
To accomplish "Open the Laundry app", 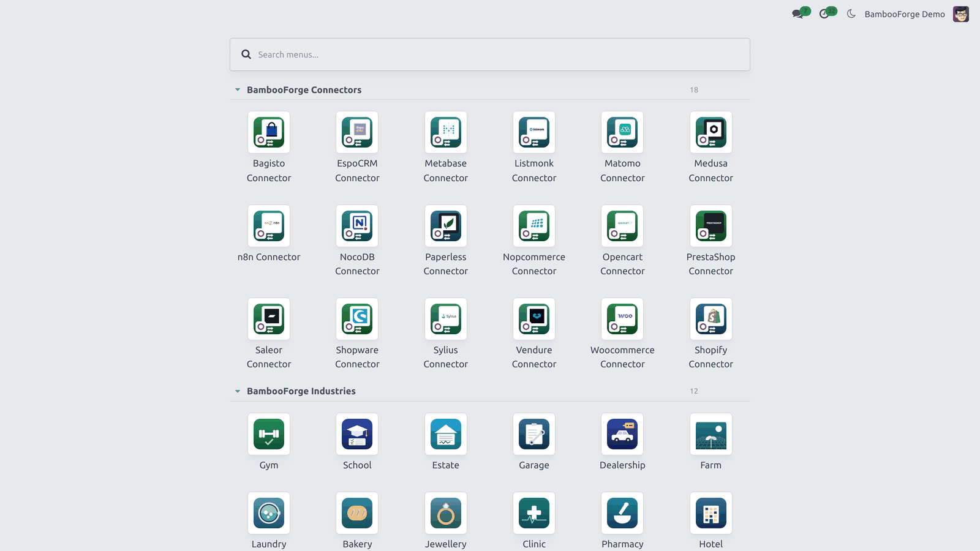I will pyautogui.click(x=269, y=513).
